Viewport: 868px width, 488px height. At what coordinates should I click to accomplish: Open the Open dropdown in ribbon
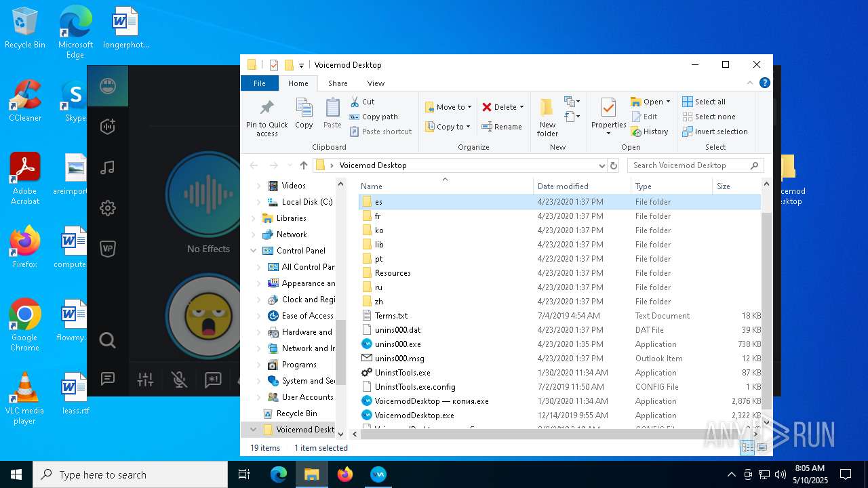pos(650,102)
